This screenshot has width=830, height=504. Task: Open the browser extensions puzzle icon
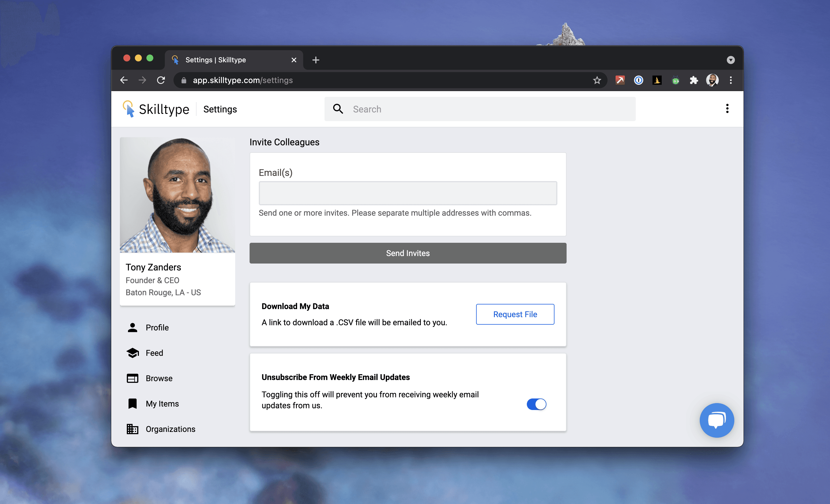[x=694, y=80]
